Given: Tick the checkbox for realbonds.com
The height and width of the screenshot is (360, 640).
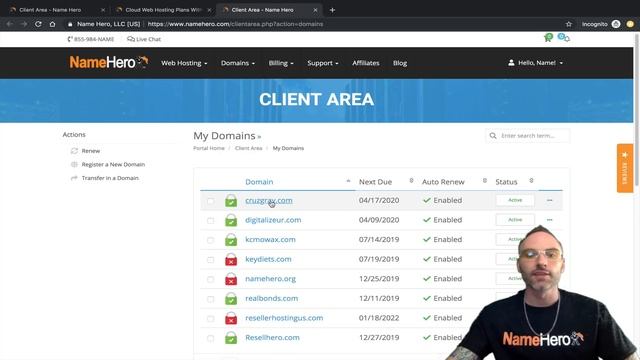Looking at the screenshot, I should point(211,299).
